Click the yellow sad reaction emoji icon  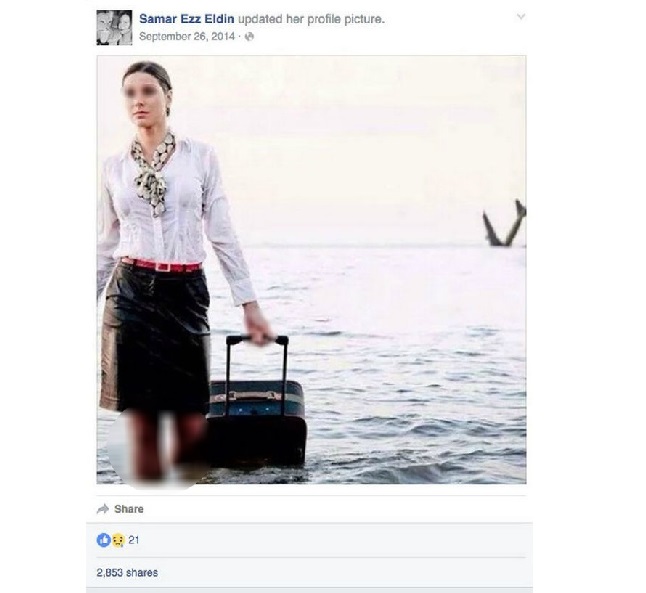point(118,540)
